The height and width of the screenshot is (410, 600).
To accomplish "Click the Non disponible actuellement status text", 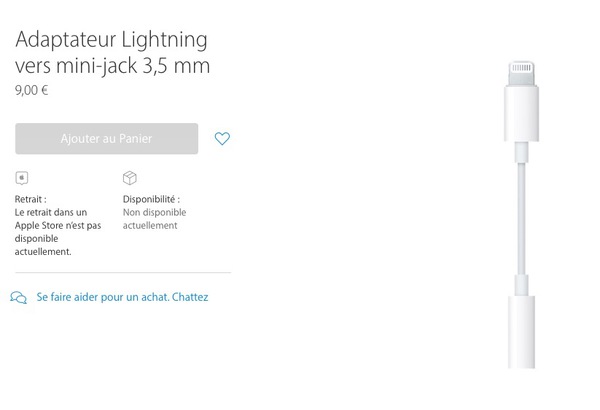I will [x=154, y=219].
